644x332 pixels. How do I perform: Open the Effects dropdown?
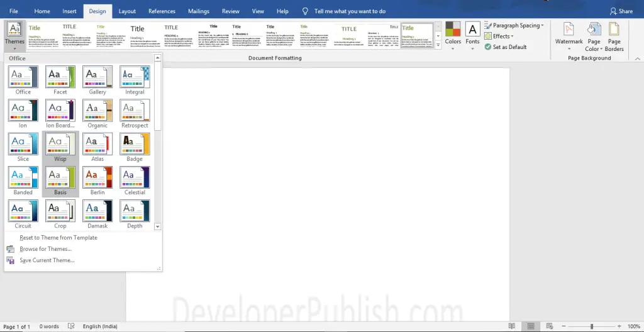(499, 36)
